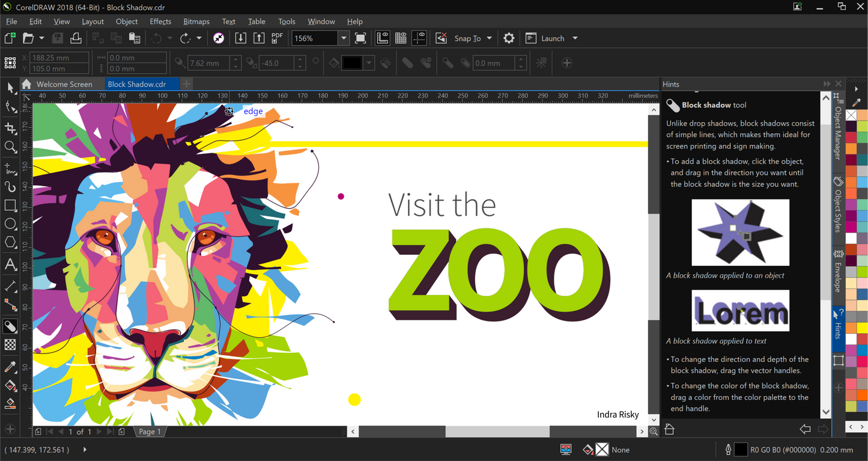868x461 pixels.
Task: Toggle Show grid button
Action: pos(401,38)
